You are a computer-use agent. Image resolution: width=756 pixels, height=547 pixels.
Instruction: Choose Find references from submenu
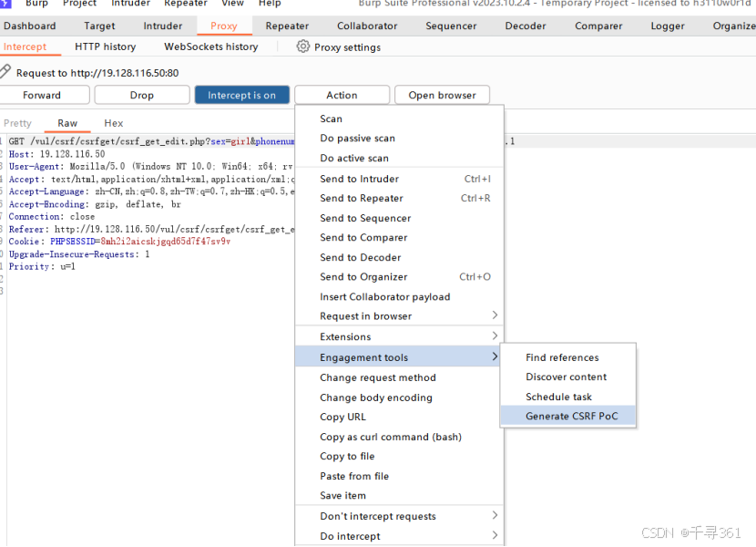pos(568,357)
